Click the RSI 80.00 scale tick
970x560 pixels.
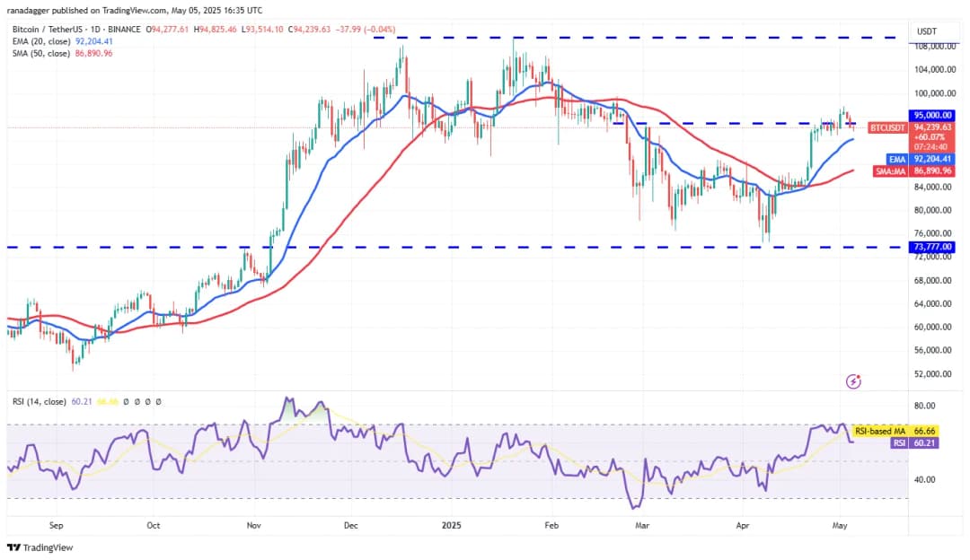point(927,406)
